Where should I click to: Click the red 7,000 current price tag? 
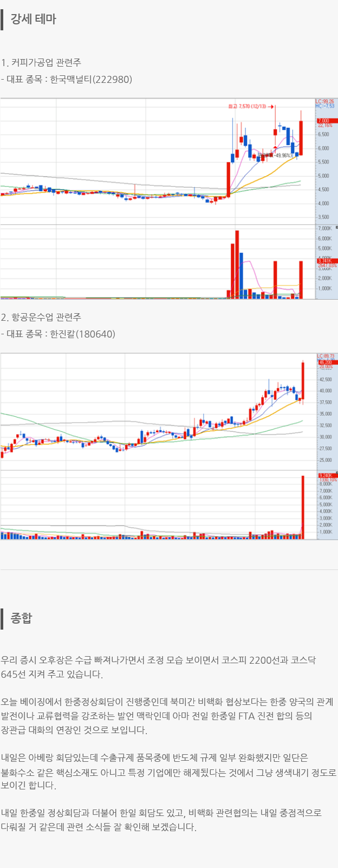tap(325, 120)
